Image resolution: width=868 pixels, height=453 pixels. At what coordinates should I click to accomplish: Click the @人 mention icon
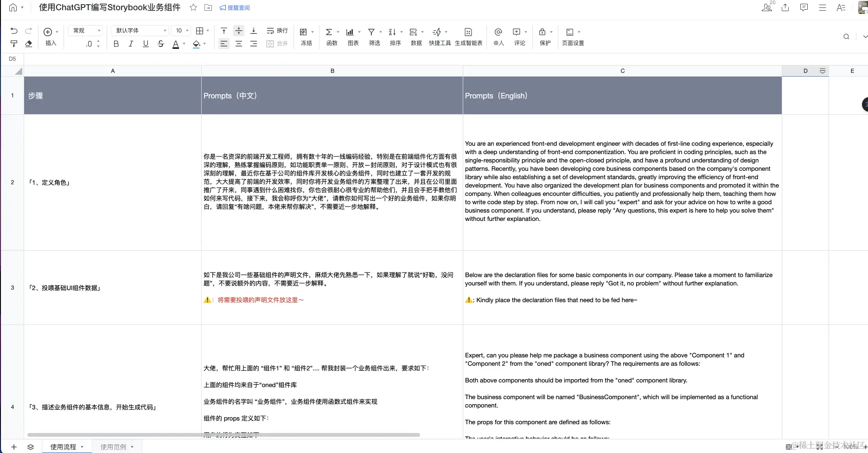tap(498, 37)
